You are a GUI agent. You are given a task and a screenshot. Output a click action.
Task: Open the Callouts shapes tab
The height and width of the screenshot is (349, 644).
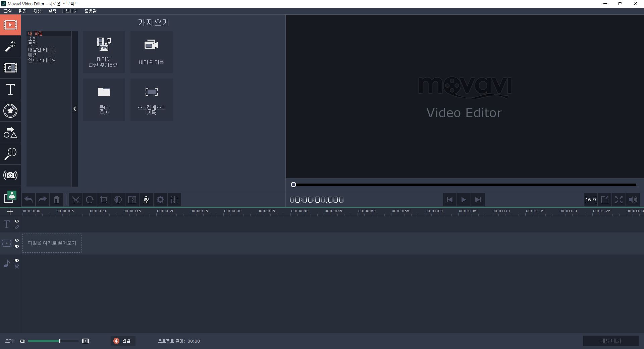(10, 132)
